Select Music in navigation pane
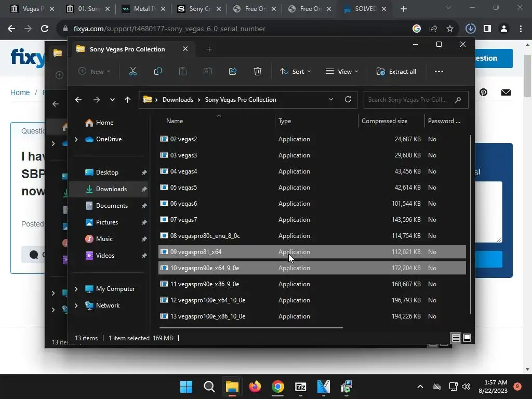Screen dimensions: 532x399 click(x=109, y=239)
